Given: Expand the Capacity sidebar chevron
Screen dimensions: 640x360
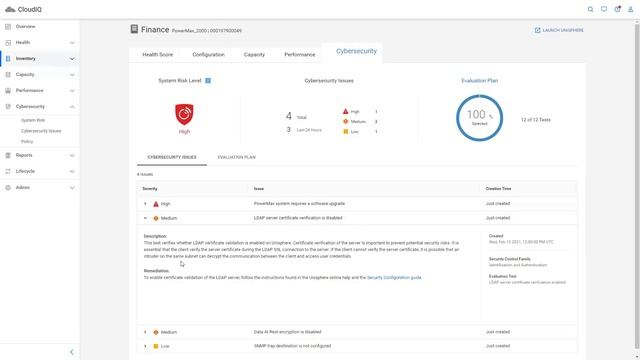Looking at the screenshot, I should [72, 75].
